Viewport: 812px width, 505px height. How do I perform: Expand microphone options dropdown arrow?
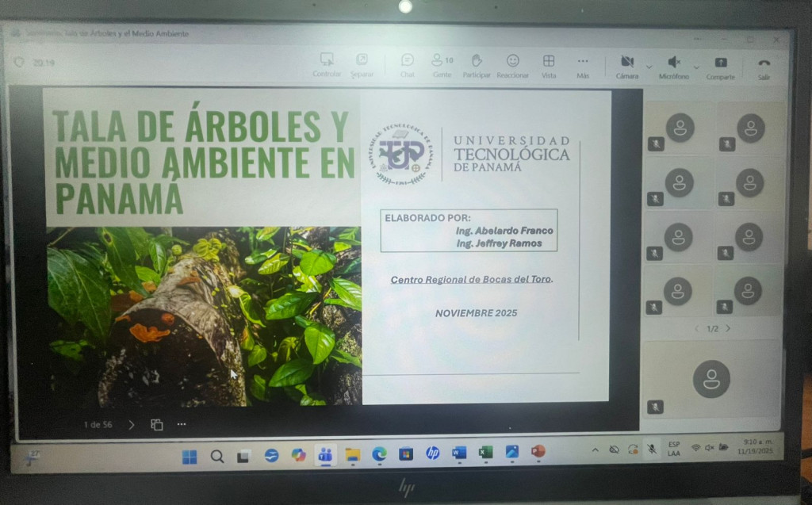tap(696, 67)
